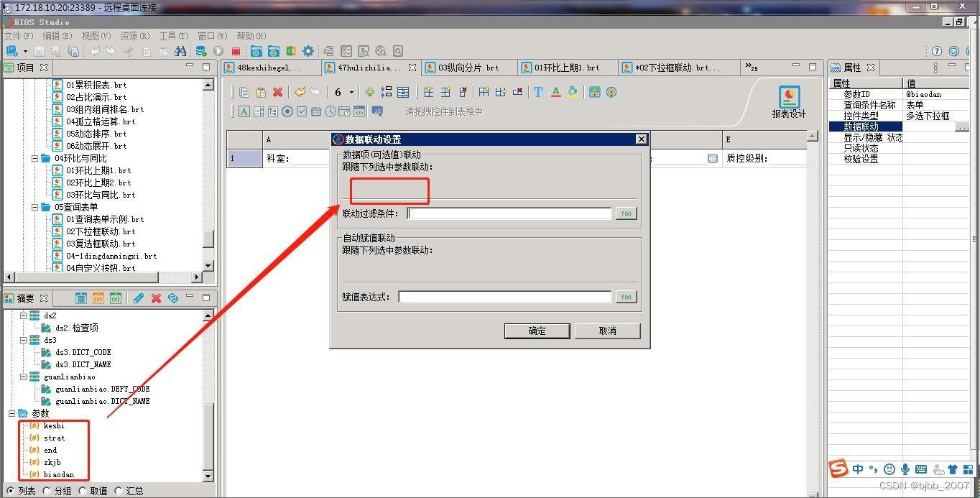This screenshot has height=498, width=980.
Task: Collapse the ds2 dataset node
Action: click(24, 315)
